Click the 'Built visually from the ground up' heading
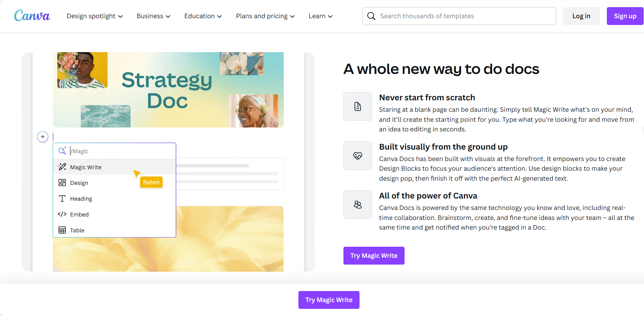 tap(443, 147)
